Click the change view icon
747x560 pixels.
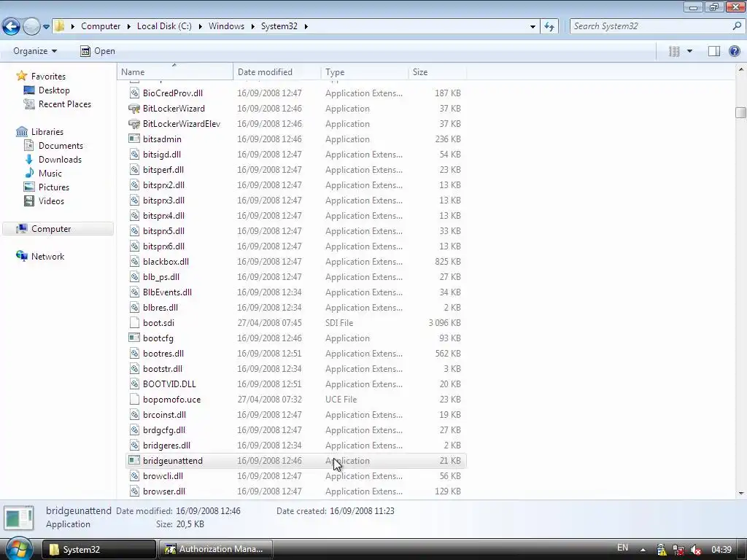click(674, 51)
